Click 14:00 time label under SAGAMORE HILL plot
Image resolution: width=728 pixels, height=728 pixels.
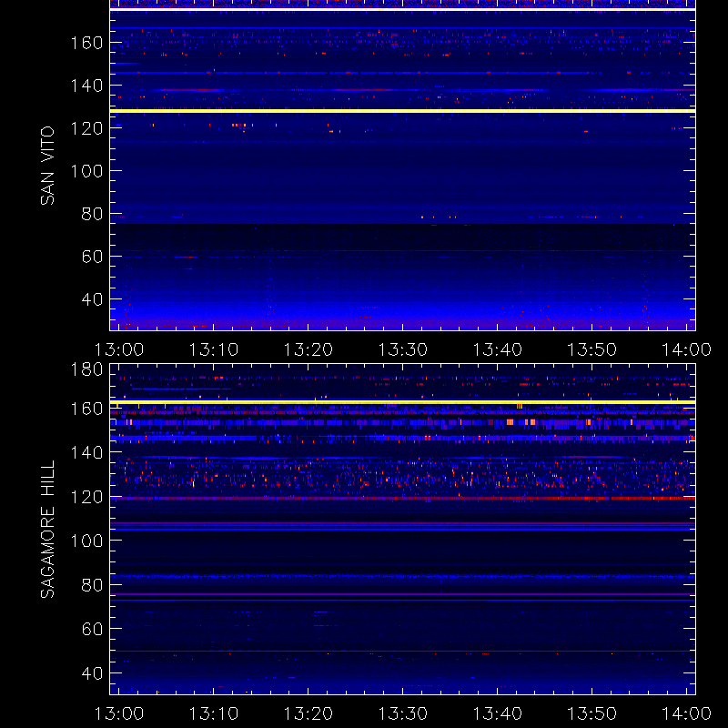686,713
